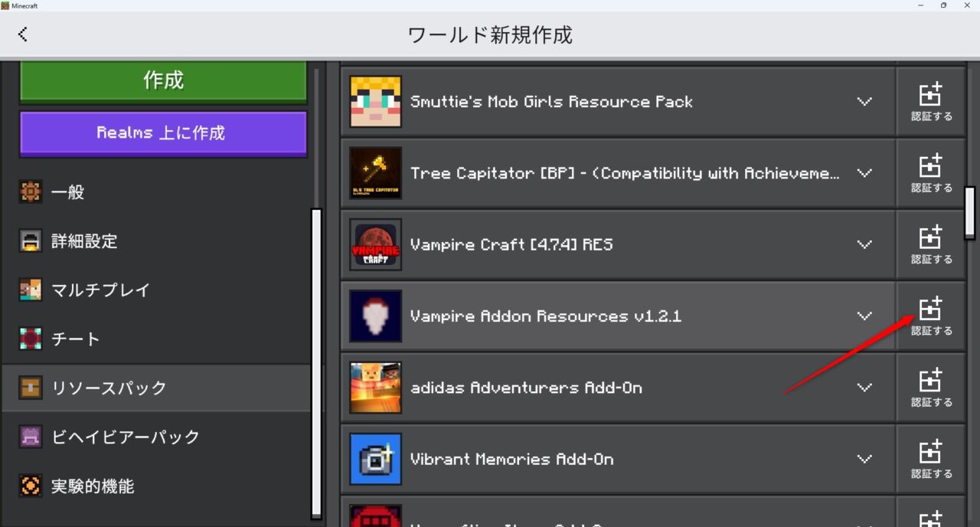Select the text Smuttie's Mob Girls Resource Pack
This screenshot has width=980, height=527.
click(551, 102)
